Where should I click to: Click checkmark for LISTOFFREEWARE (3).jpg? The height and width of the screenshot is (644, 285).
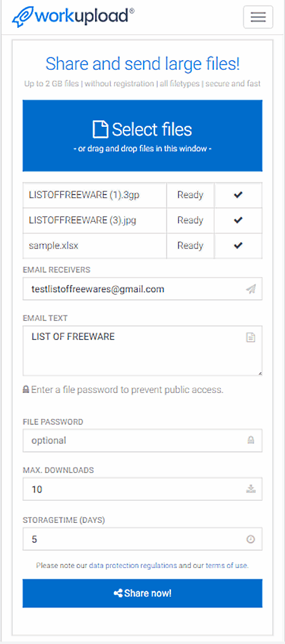tap(238, 221)
